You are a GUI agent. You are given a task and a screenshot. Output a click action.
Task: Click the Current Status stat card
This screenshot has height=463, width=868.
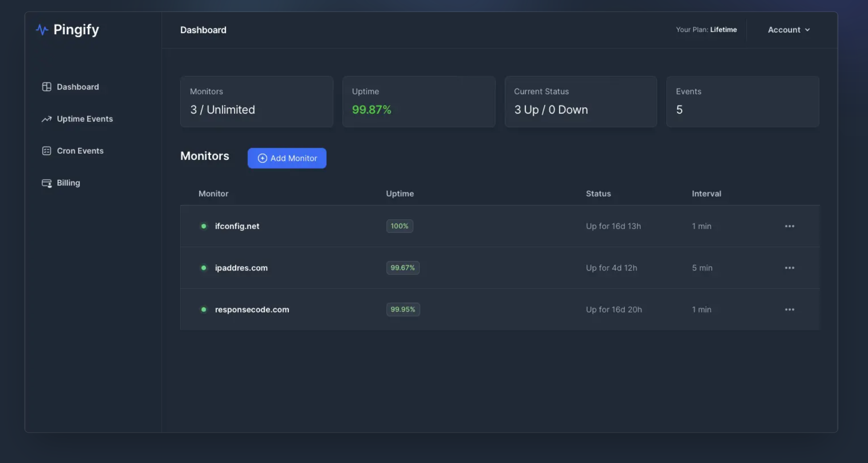(581, 102)
